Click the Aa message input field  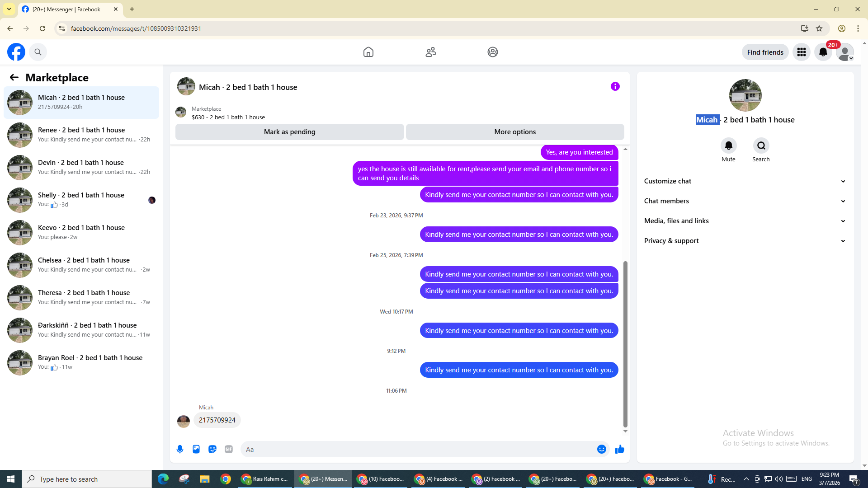(416, 449)
